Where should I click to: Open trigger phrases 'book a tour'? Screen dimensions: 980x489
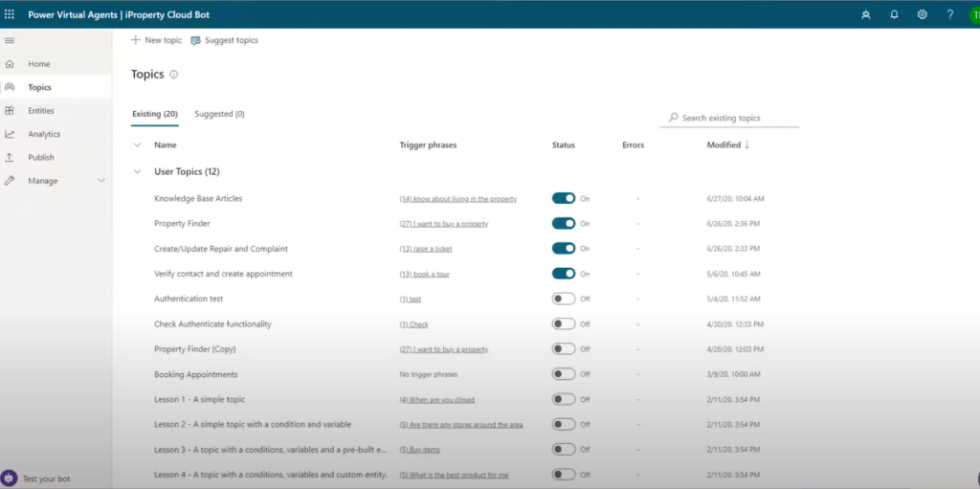pos(424,274)
